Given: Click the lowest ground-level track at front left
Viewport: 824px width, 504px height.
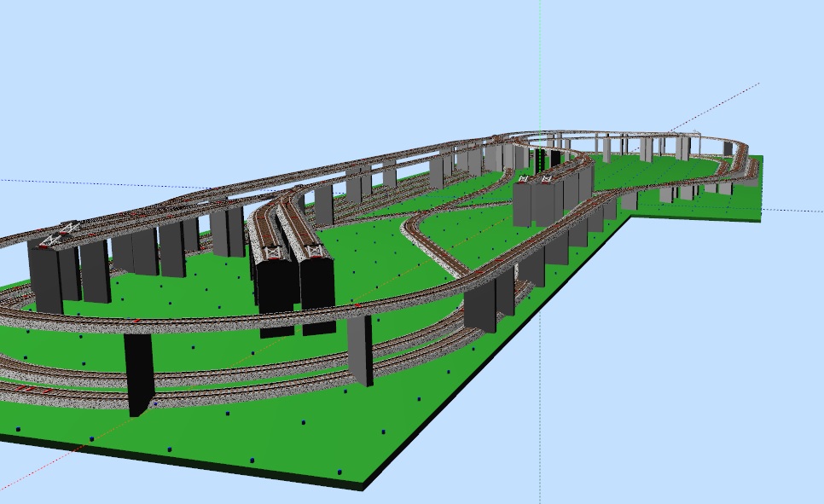Looking at the screenshot, I should point(85,394).
